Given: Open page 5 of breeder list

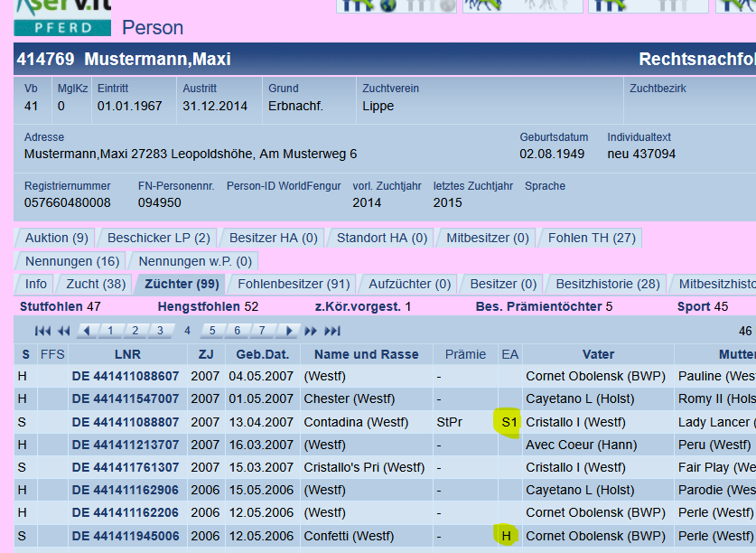Looking at the screenshot, I should click(x=211, y=331).
